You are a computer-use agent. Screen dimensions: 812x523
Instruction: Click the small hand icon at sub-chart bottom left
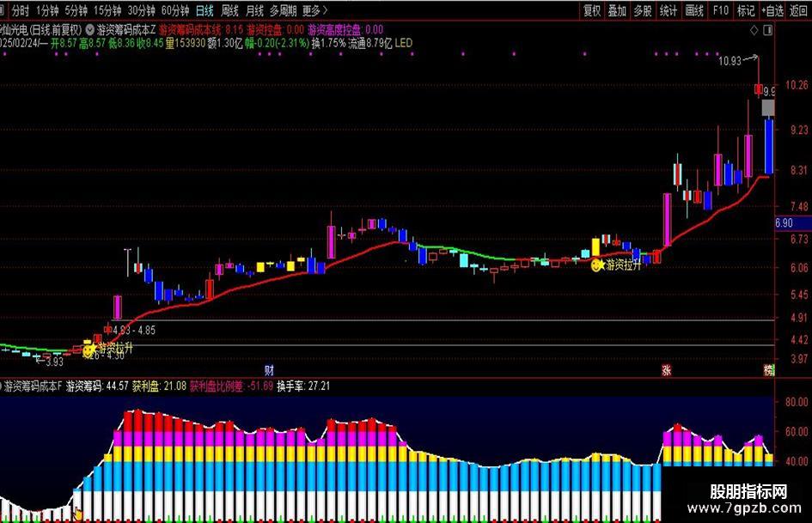pos(77,514)
